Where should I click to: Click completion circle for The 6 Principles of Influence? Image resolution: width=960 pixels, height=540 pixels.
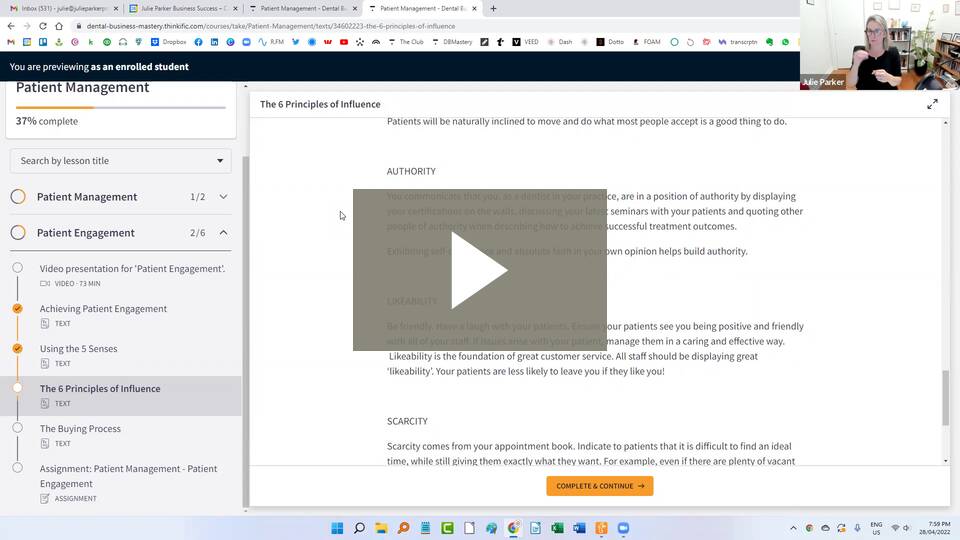(18, 388)
